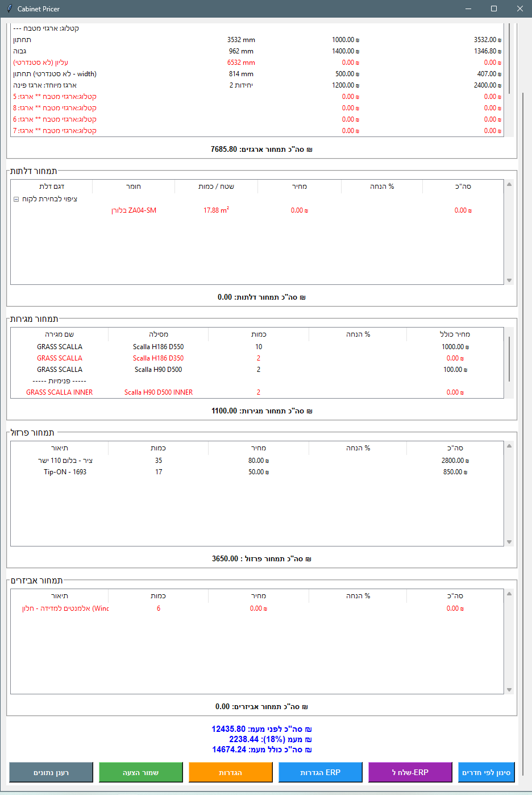Select the גבוה 962 mm cabinet row
Image resolution: width=532 pixels, height=795 pixels.
(257, 51)
